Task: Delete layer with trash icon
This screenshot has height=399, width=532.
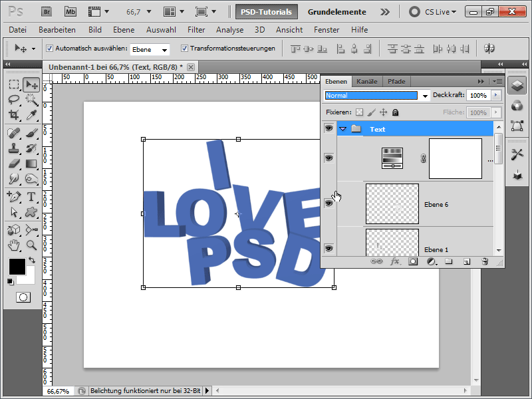Action: click(485, 261)
